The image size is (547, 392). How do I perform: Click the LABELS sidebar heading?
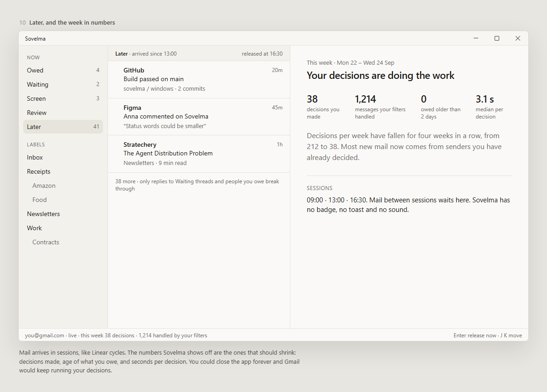click(36, 144)
